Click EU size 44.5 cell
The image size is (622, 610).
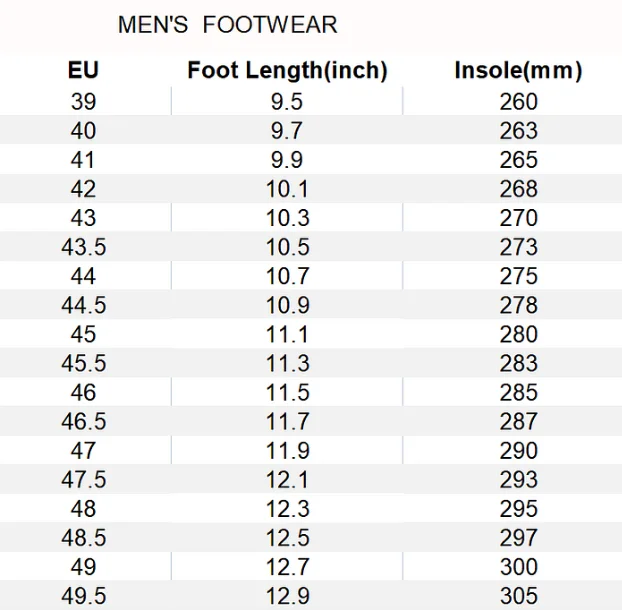coord(84,305)
